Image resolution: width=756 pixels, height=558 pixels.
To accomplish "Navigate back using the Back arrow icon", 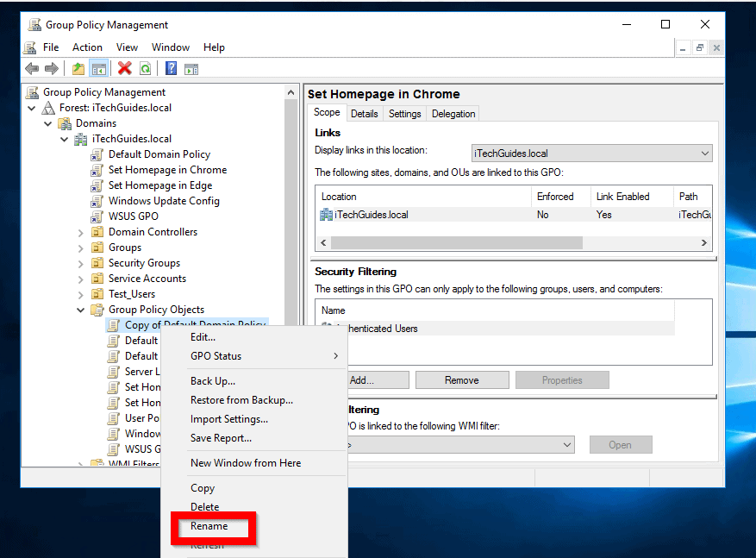I will (31, 68).
